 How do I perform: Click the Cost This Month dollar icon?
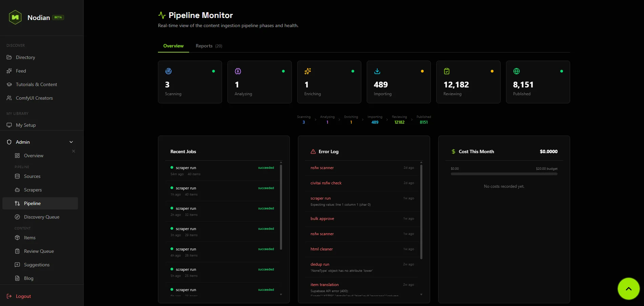click(x=454, y=151)
